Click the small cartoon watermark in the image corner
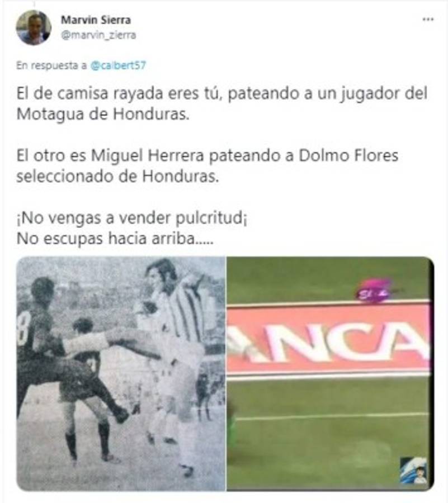Screen dimensions: 448x503 pyautogui.click(x=414, y=470)
